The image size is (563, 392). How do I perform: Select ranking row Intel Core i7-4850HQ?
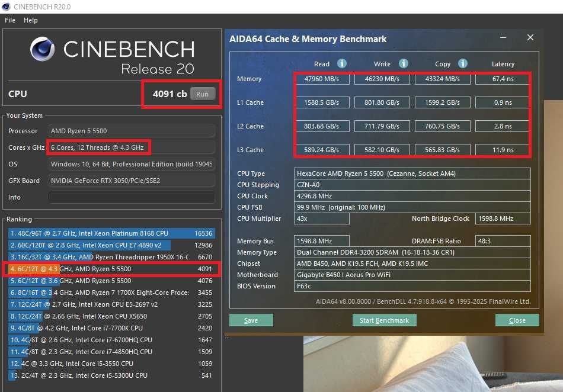[x=111, y=352]
